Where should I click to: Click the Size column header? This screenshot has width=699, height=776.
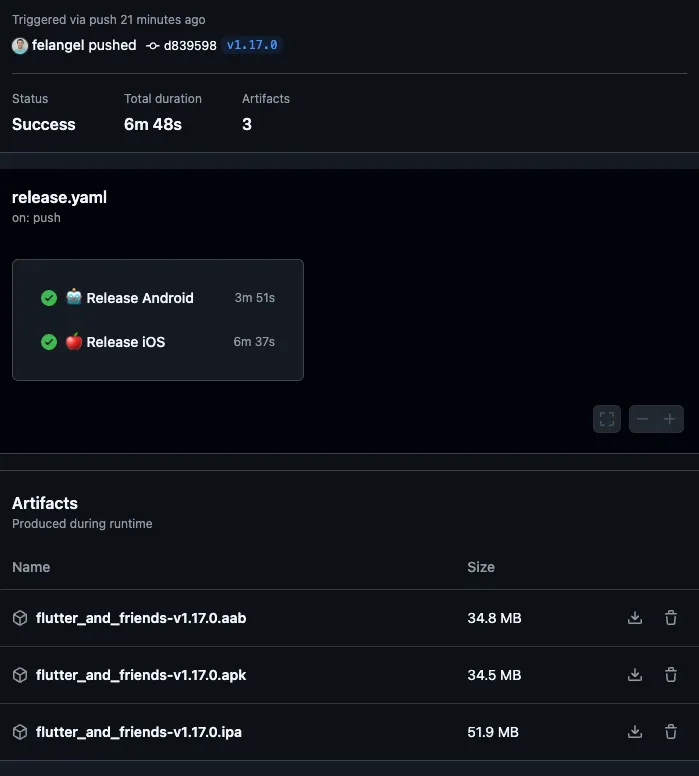481,567
